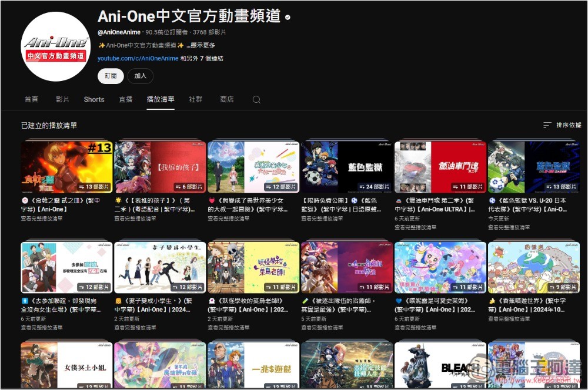This screenshot has width=588, height=390.
Task: Open 噗妮露是可愛史萊姆 playlist thumbnail
Action: [440, 267]
